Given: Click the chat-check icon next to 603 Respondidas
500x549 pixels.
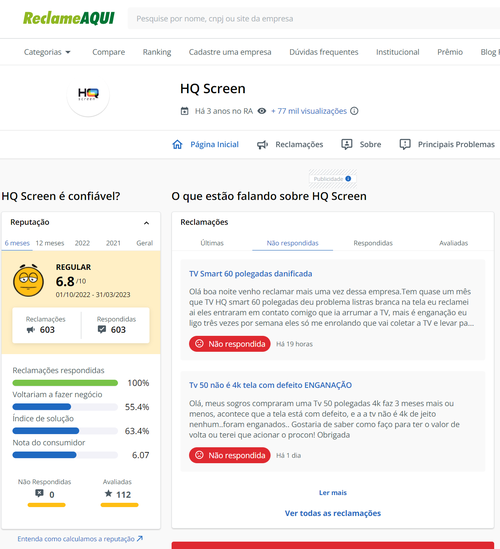Looking at the screenshot, I should click(x=102, y=329).
